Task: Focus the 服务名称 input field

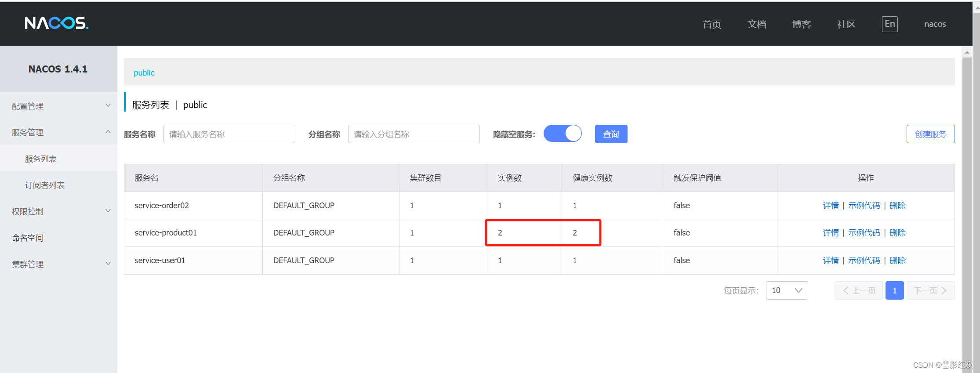Action: tap(229, 134)
